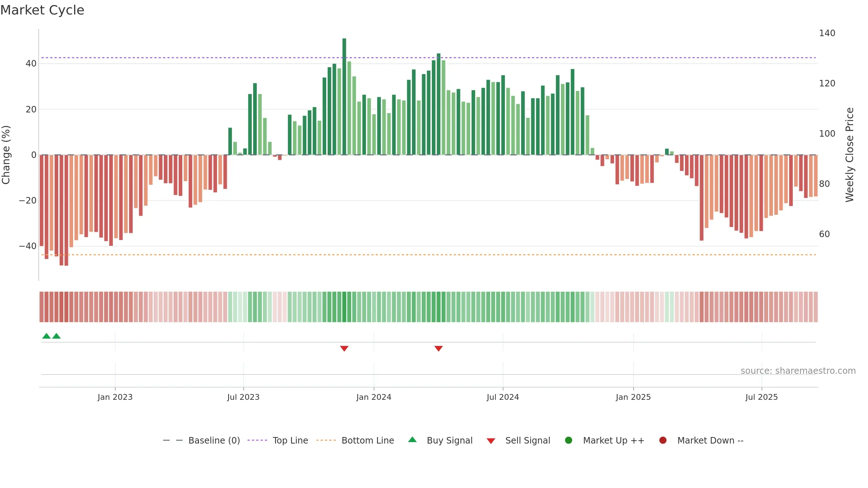
Task: Click the 60 tick on price axis
Action: (x=824, y=234)
